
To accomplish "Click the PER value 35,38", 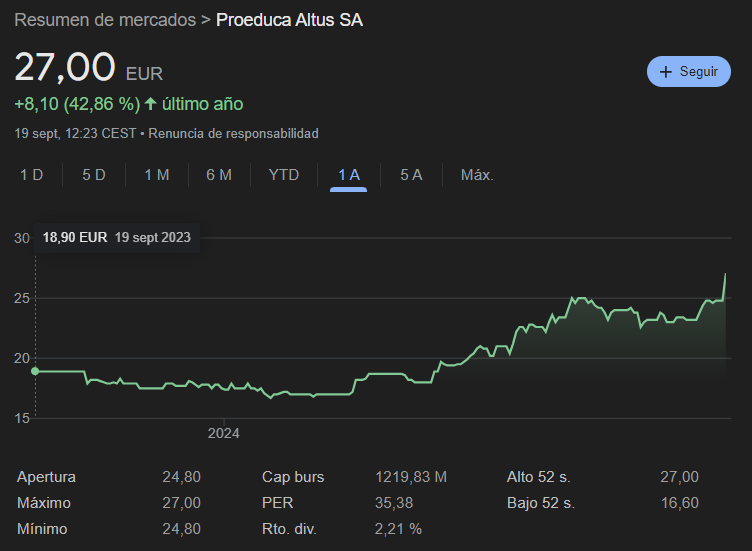I will [x=394, y=503].
